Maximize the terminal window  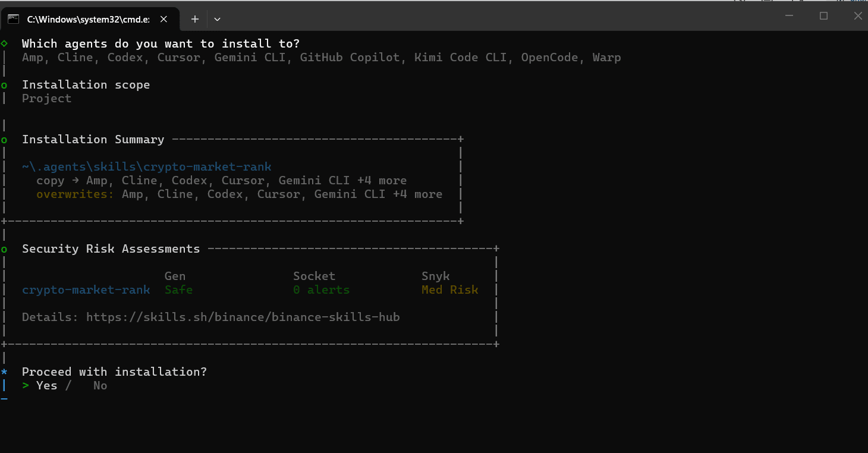click(x=823, y=16)
